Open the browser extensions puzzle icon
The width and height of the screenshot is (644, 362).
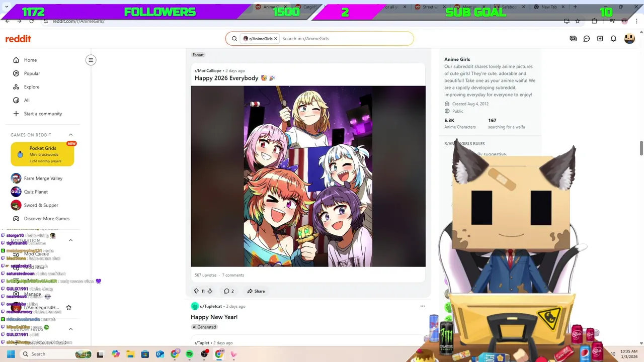(595, 21)
